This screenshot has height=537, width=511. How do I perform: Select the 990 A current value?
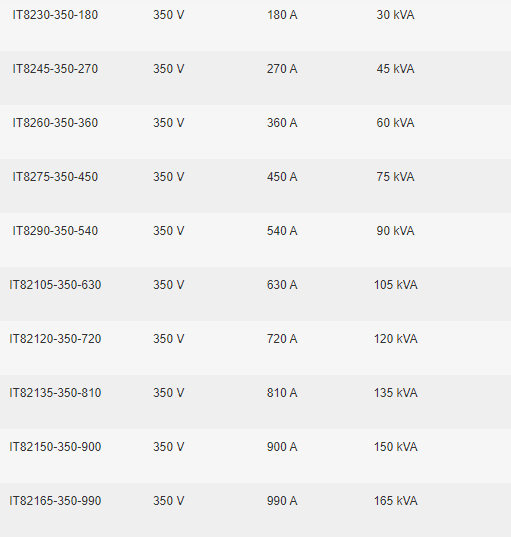point(282,501)
